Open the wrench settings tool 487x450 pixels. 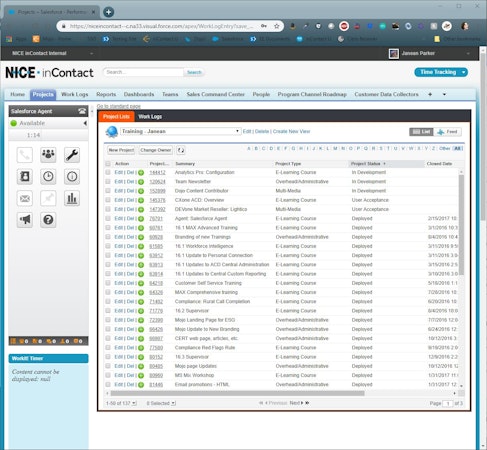point(72,155)
